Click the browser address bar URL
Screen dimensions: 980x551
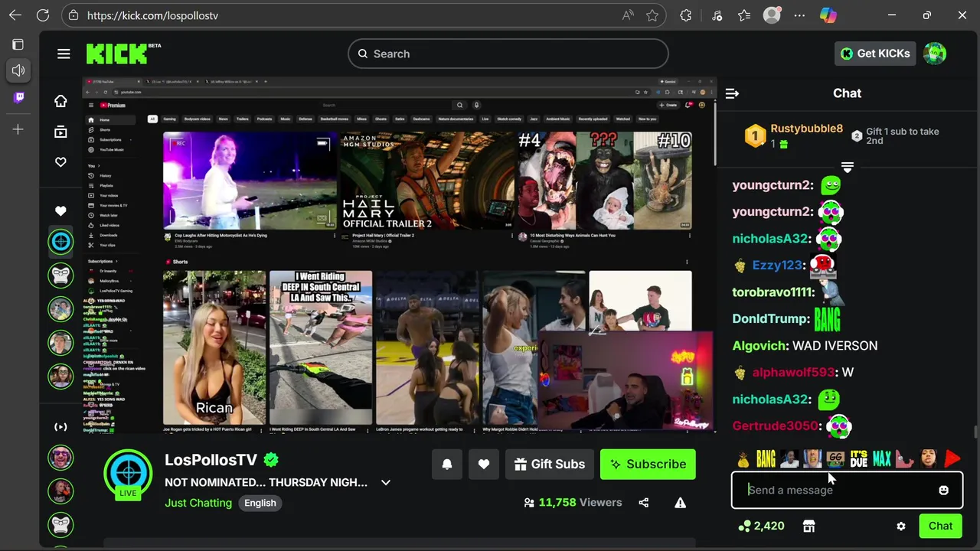pos(152,15)
